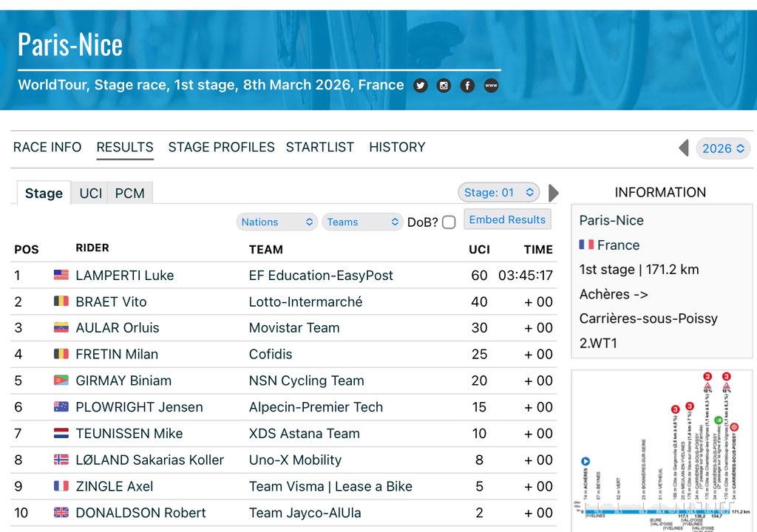Screen dimensions: 757x532
Task: Open team Uno-X Mobility
Action: click(x=295, y=460)
